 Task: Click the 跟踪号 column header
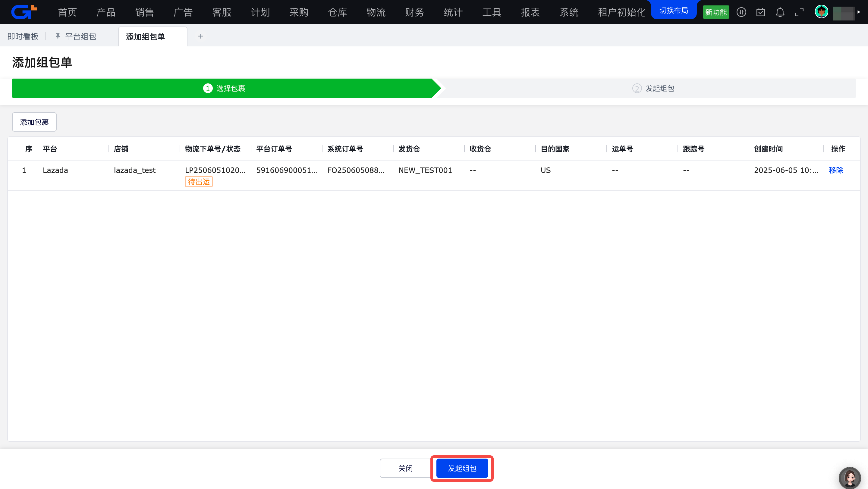693,149
